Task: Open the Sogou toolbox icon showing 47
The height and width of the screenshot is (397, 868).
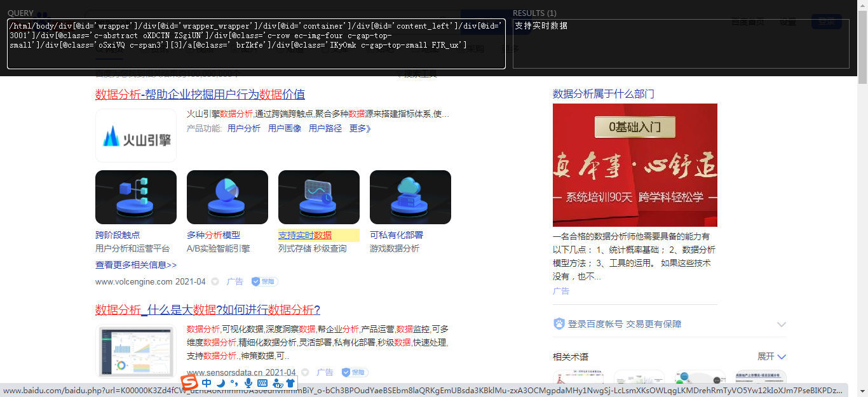Action: [278, 384]
